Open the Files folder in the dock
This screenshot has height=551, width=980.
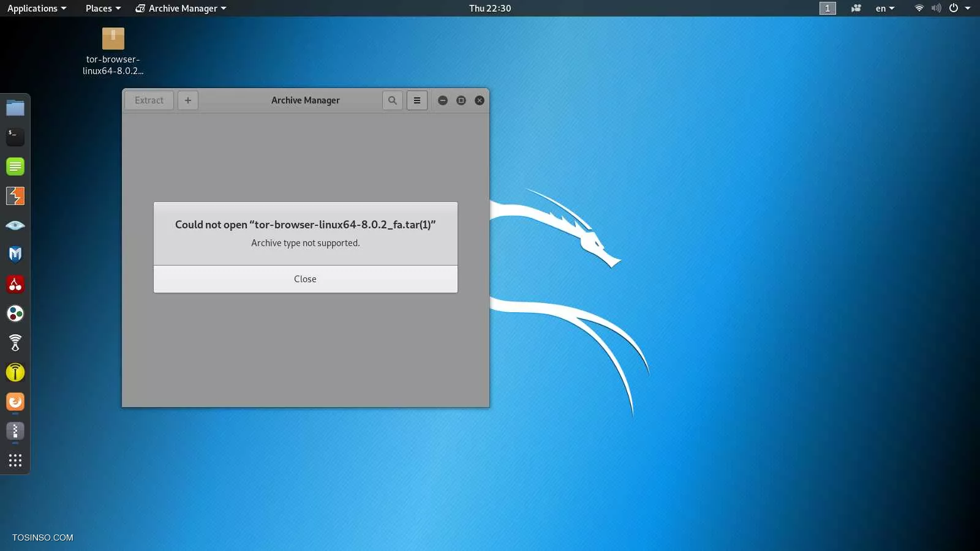click(x=15, y=108)
